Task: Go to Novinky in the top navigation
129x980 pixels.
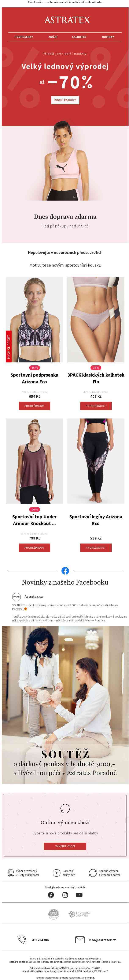Action: (x=108, y=37)
